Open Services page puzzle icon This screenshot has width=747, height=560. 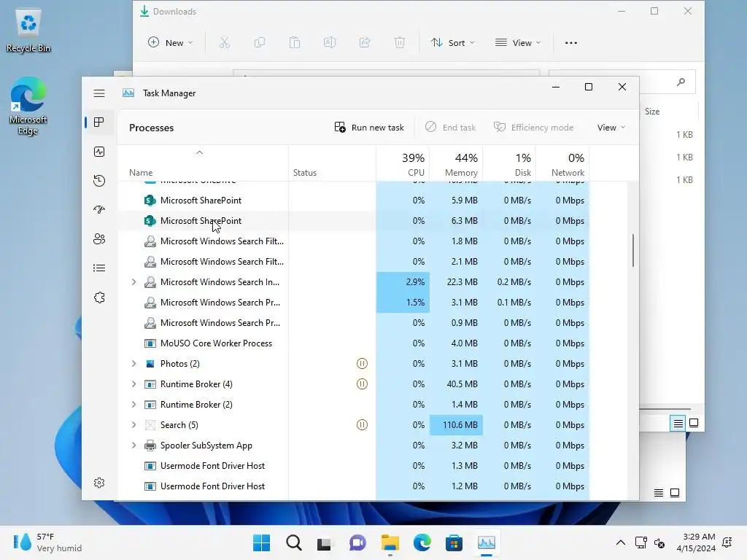[x=99, y=297]
